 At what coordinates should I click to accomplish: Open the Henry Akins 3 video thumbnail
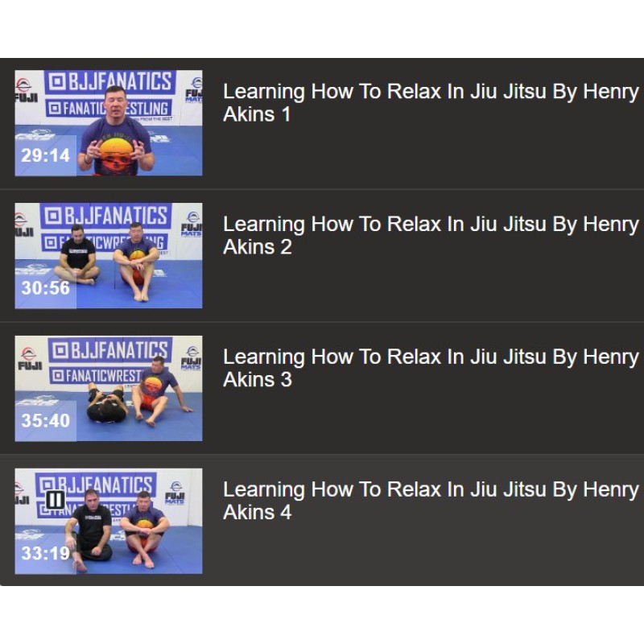click(x=109, y=388)
